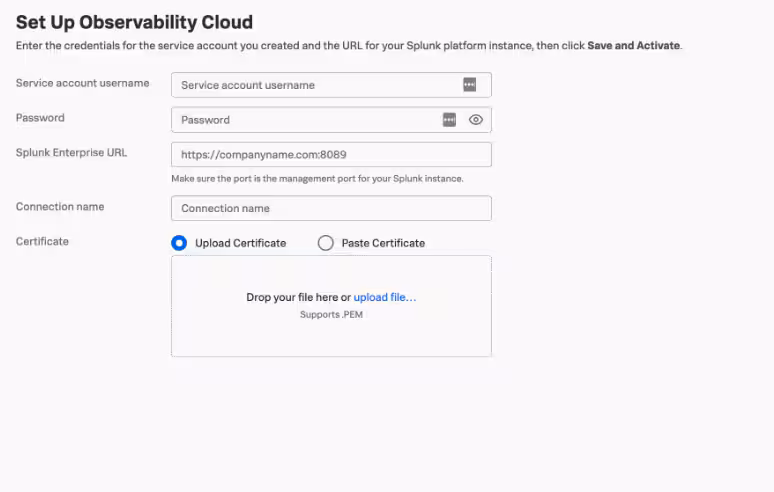Click password manager icon in Password field
This screenshot has width=774, height=492.
coord(450,120)
